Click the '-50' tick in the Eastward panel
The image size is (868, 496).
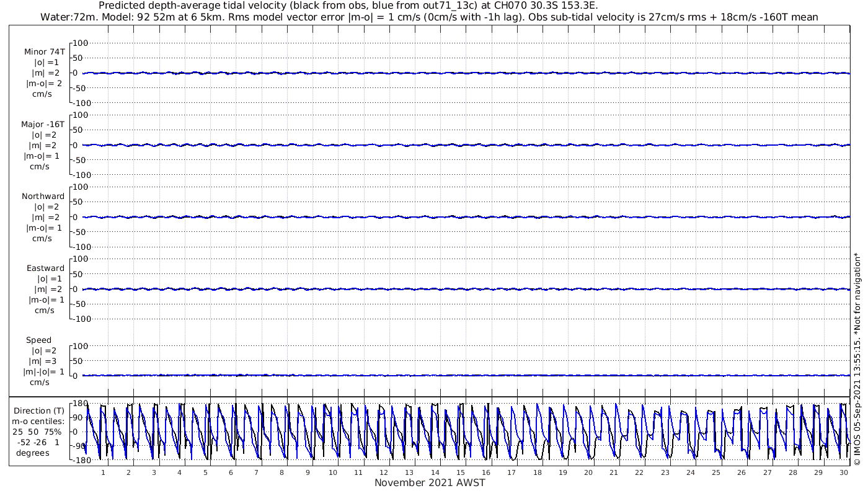tap(81, 304)
